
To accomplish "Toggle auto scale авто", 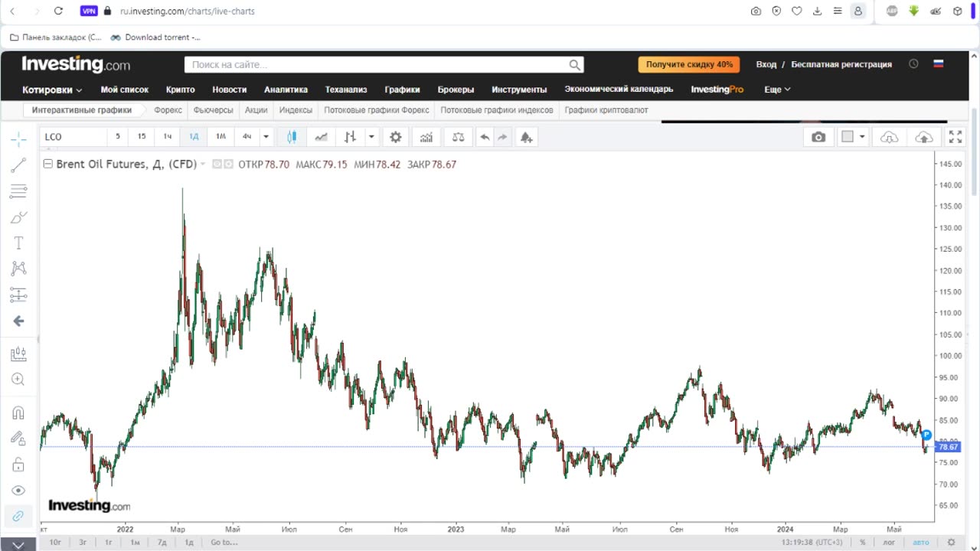I will (x=921, y=543).
